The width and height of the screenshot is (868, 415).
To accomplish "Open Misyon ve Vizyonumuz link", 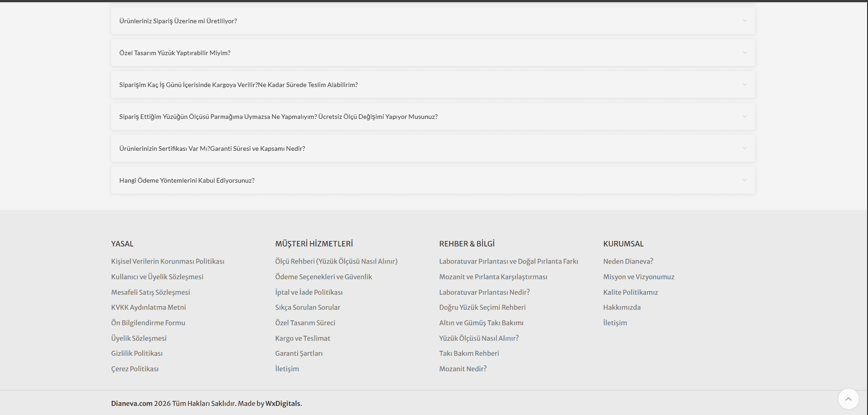I will coord(639,277).
